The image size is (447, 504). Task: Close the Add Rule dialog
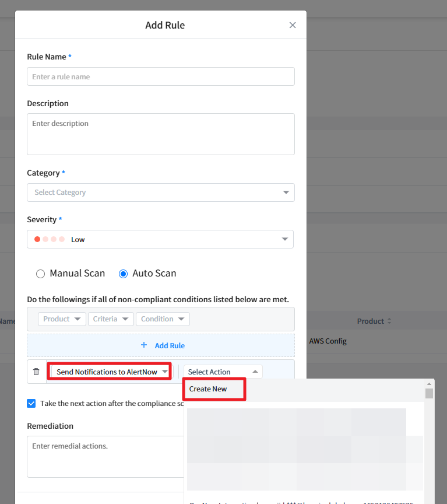click(x=293, y=25)
